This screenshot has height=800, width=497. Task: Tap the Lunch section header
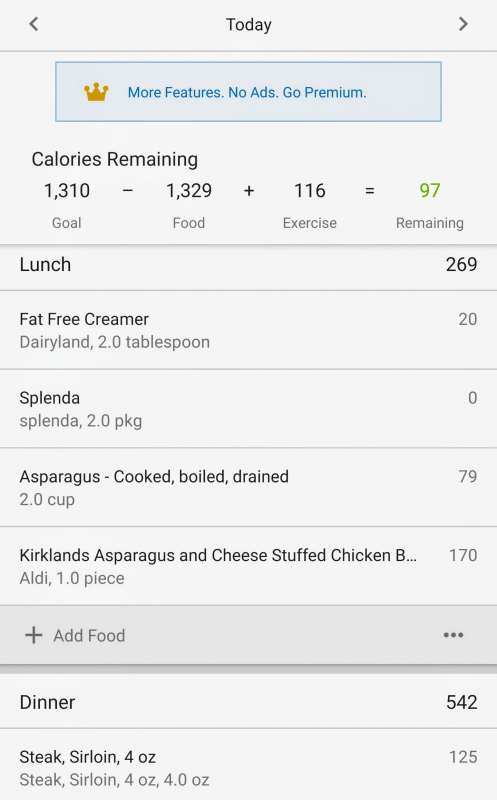point(248,265)
